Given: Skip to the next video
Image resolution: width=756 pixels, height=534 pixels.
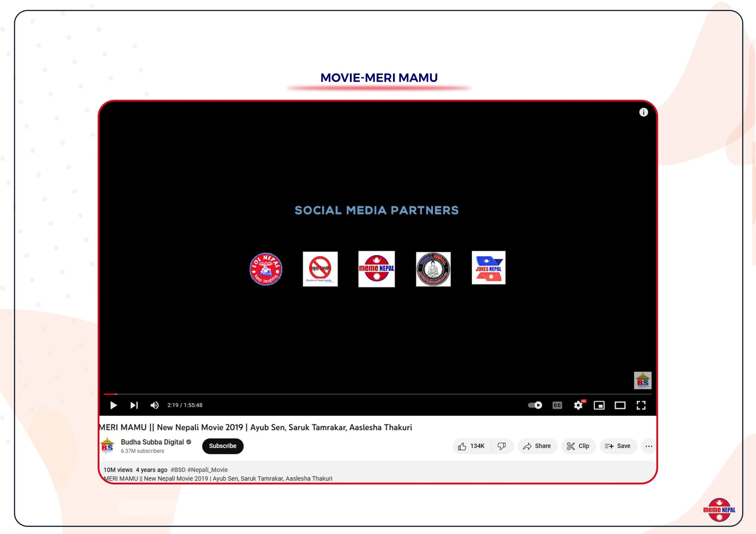Looking at the screenshot, I should click(134, 405).
